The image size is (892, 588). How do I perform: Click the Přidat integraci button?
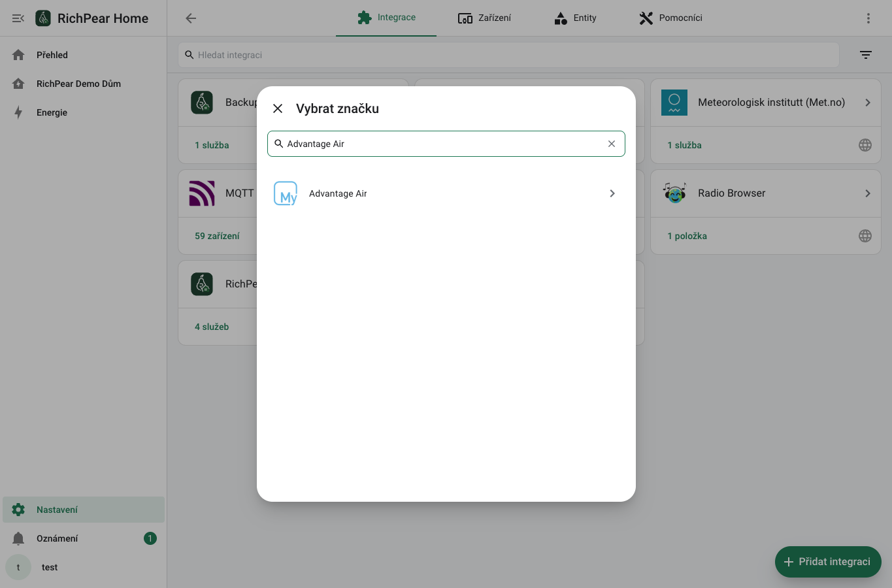point(828,562)
